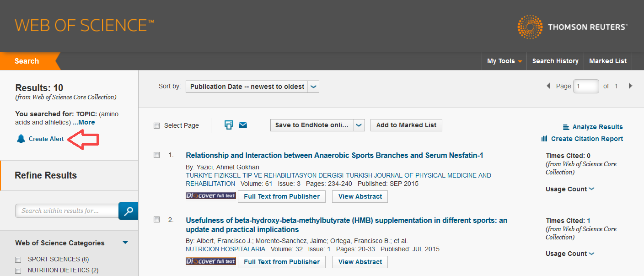The image size is (644, 276).
Task: Tick the SPORT SCIENCES category checkbox
Action: 18,260
